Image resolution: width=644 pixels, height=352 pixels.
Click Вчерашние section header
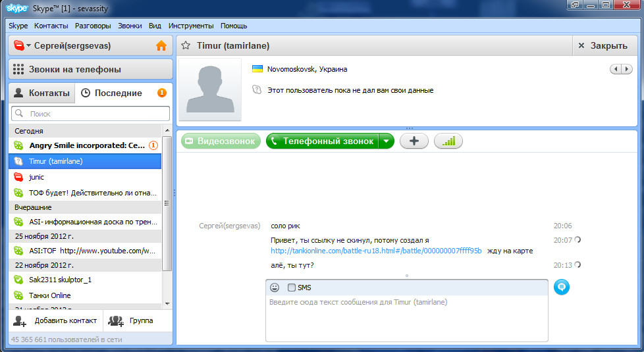tap(84, 207)
